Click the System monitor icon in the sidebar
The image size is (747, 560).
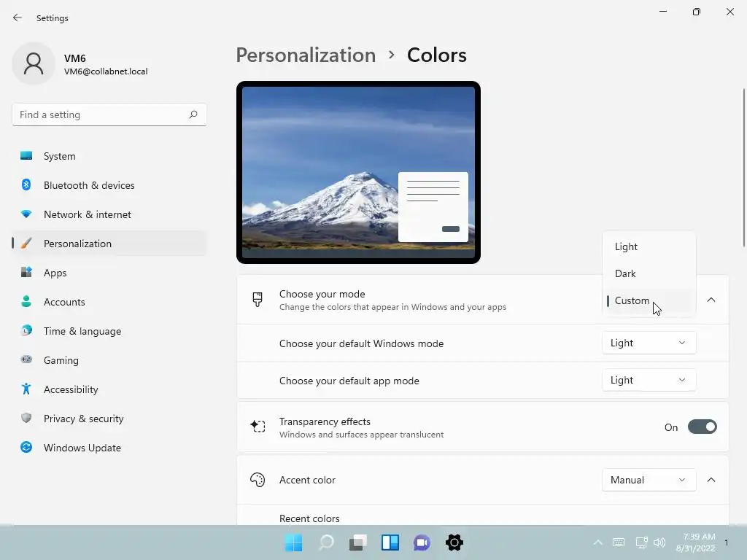[26, 156]
